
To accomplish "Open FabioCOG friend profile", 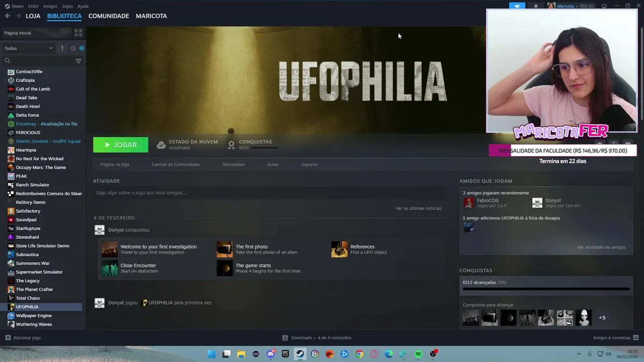I will point(486,203).
